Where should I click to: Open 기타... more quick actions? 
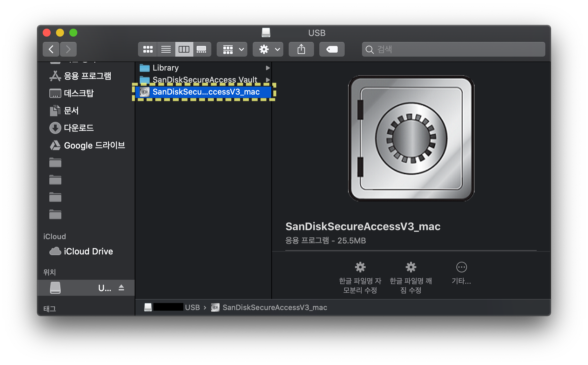tap(462, 273)
